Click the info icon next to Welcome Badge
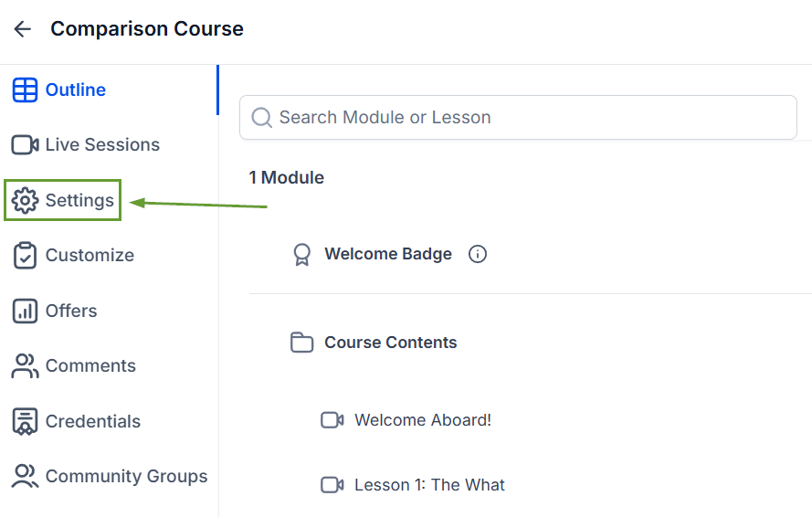812x517 pixels. 478,254
